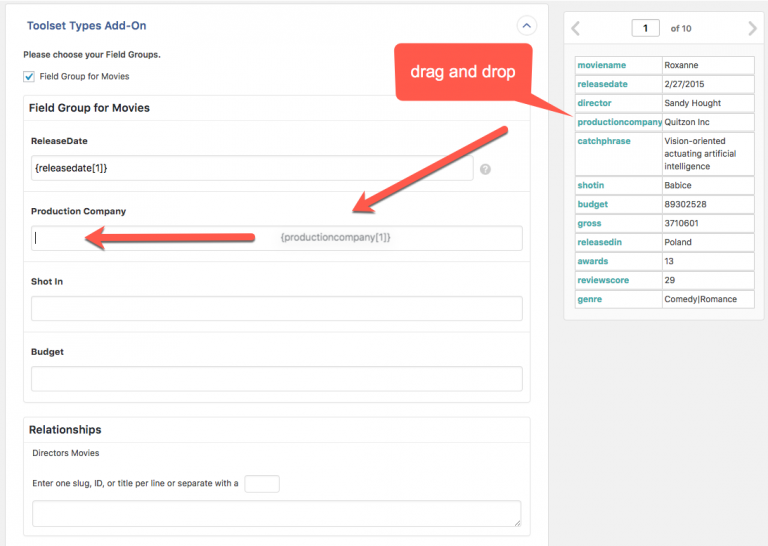The image size is (768, 546).
Task: Click the Poland value cell
Action: pos(708,242)
